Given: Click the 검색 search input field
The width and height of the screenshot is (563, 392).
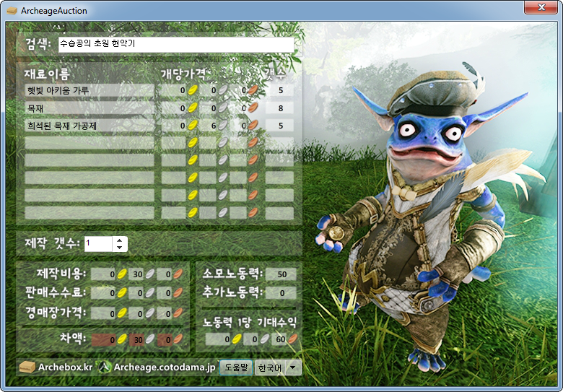Looking at the screenshot, I should [x=175, y=44].
